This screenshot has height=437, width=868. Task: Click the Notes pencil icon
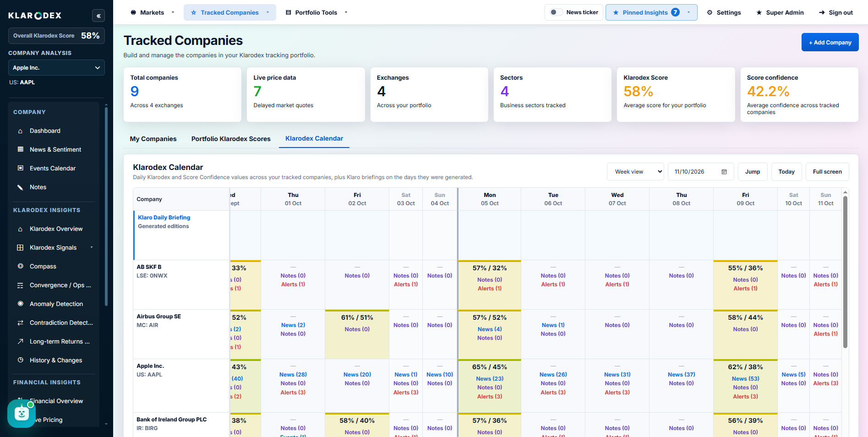pyautogui.click(x=20, y=187)
